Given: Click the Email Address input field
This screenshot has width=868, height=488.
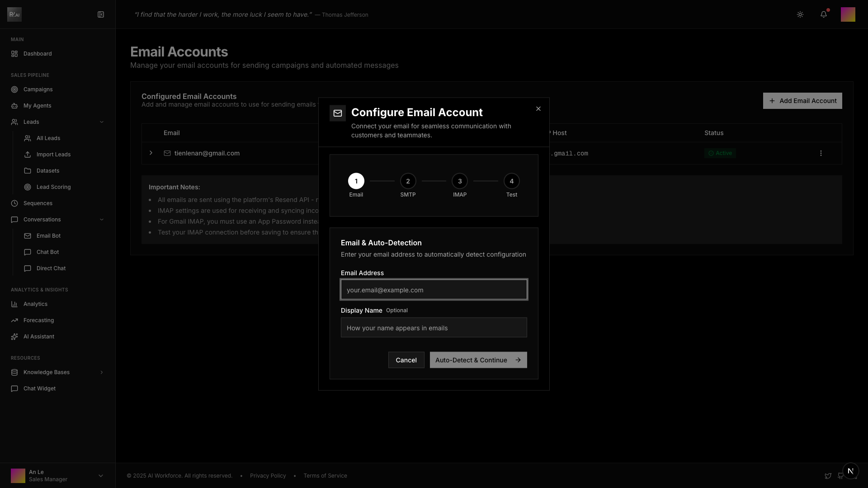Looking at the screenshot, I should point(434,290).
